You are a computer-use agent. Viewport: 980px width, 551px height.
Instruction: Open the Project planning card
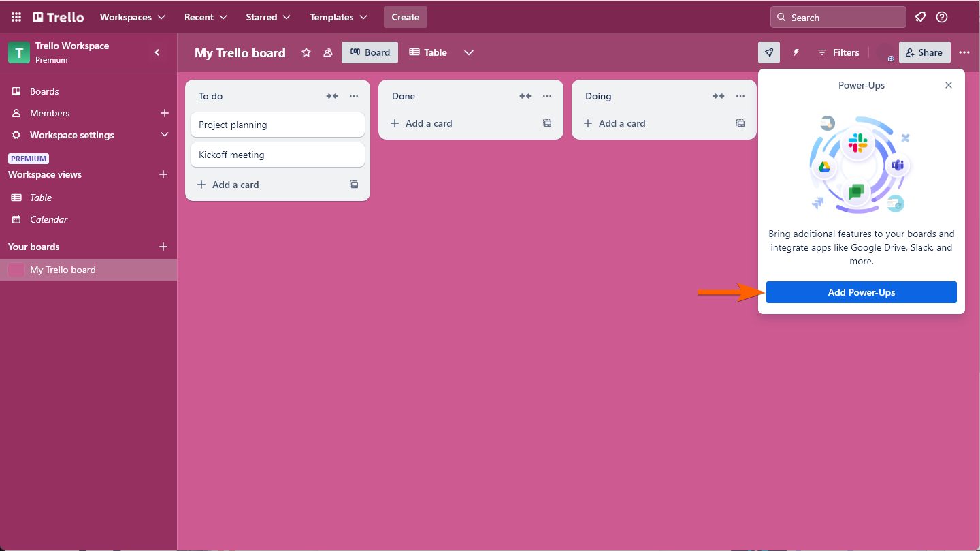pos(278,125)
